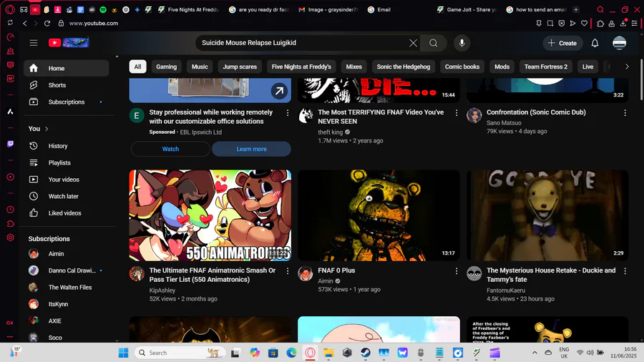This screenshot has width=644, height=362.
Task: Open Opera GX sidebar settings gear
Action: click(10, 238)
